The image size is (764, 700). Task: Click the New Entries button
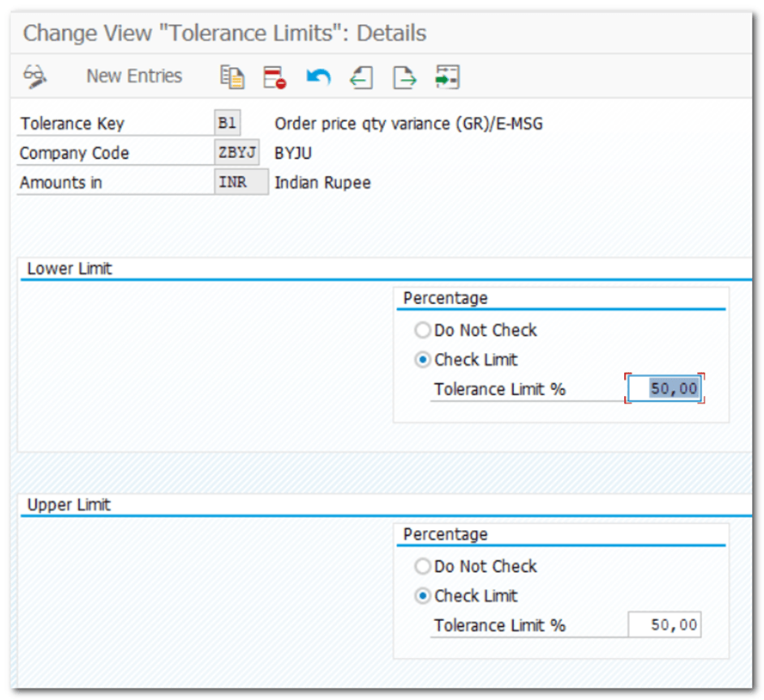point(134,76)
